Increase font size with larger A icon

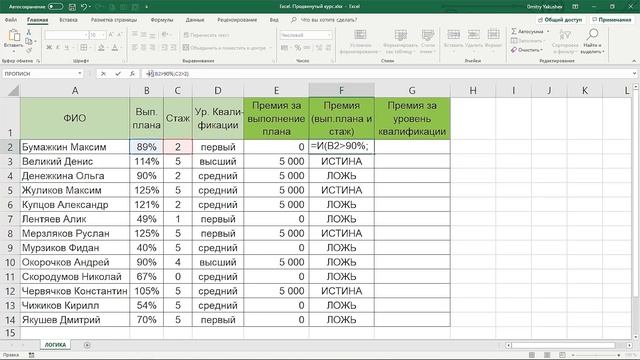(x=111, y=35)
